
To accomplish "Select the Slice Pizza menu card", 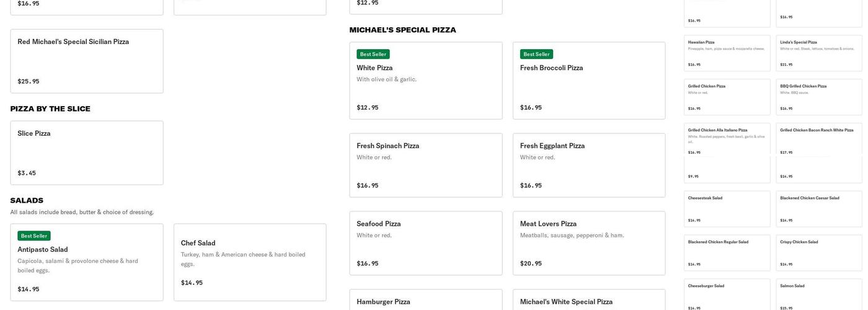I will click(87, 153).
